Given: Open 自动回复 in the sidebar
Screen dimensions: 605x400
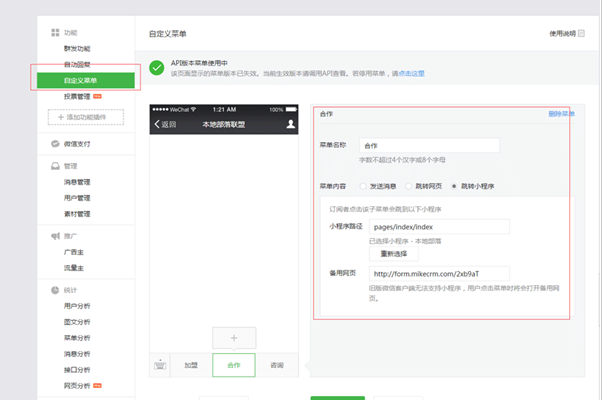Looking at the screenshot, I should click(x=77, y=64).
